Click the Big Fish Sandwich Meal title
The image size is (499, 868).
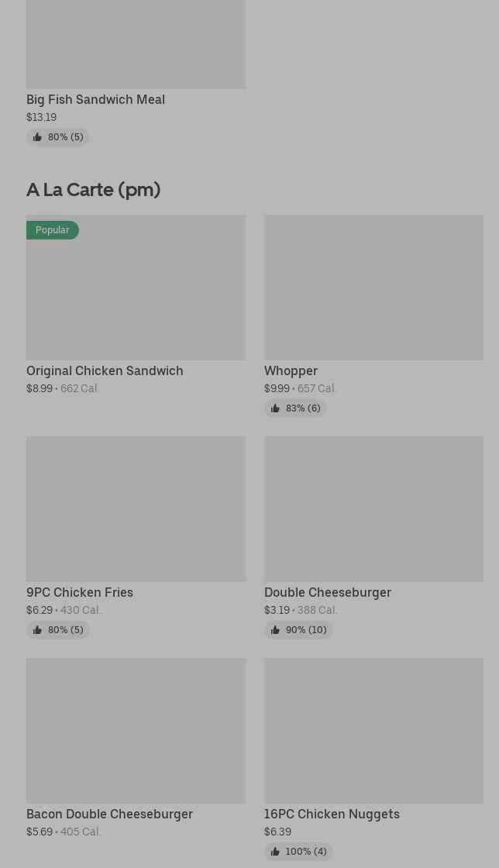click(95, 99)
